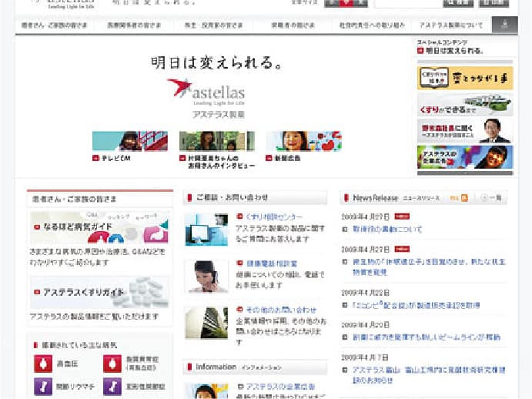This screenshot has height=399, width=532.
Task: Click the orange RSS feed icon
Action: tap(463, 198)
